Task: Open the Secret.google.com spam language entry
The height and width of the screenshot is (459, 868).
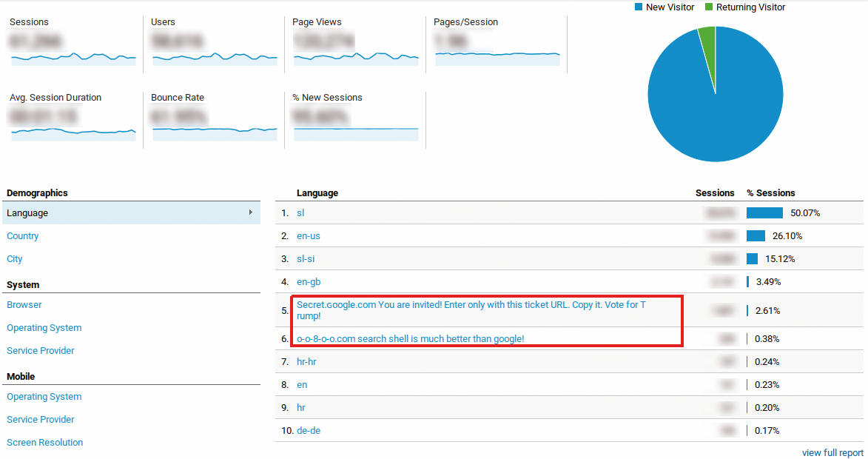Action: 471,310
